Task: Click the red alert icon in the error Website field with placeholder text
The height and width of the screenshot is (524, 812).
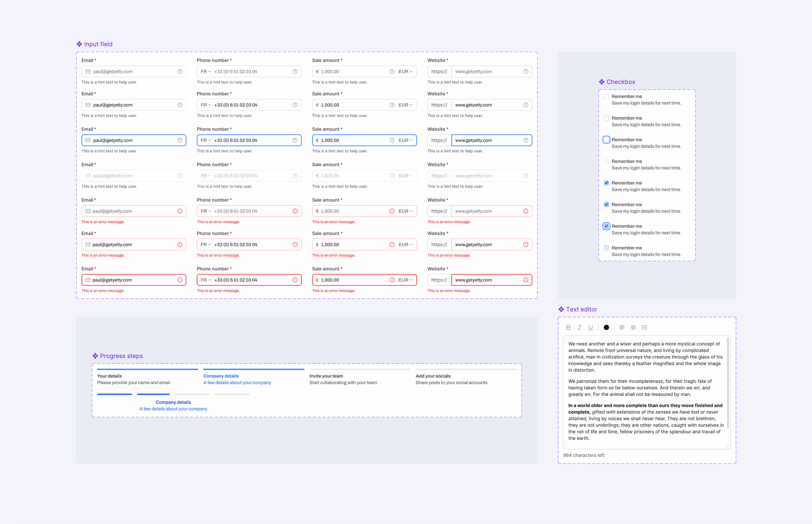Action: tap(526, 211)
